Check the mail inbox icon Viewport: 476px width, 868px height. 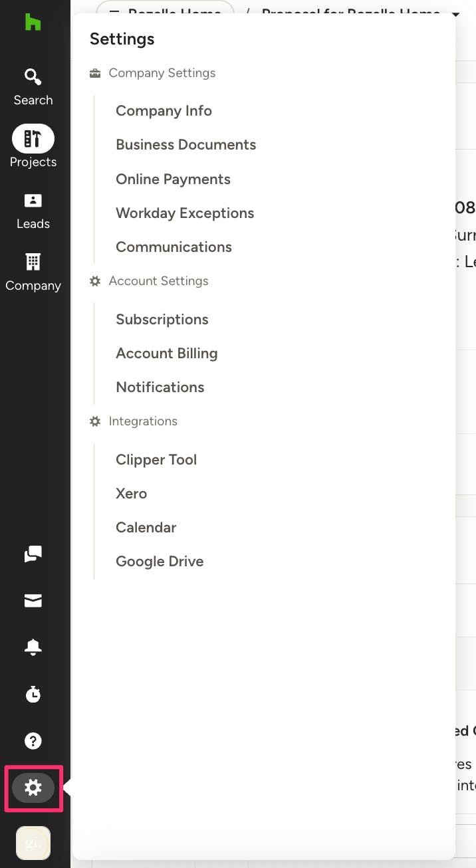coord(33,600)
